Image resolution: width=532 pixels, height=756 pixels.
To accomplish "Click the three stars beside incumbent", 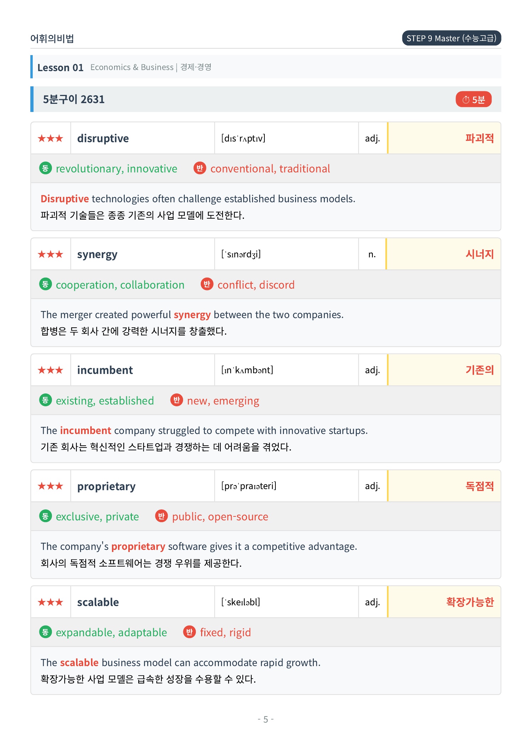I will (50, 370).
